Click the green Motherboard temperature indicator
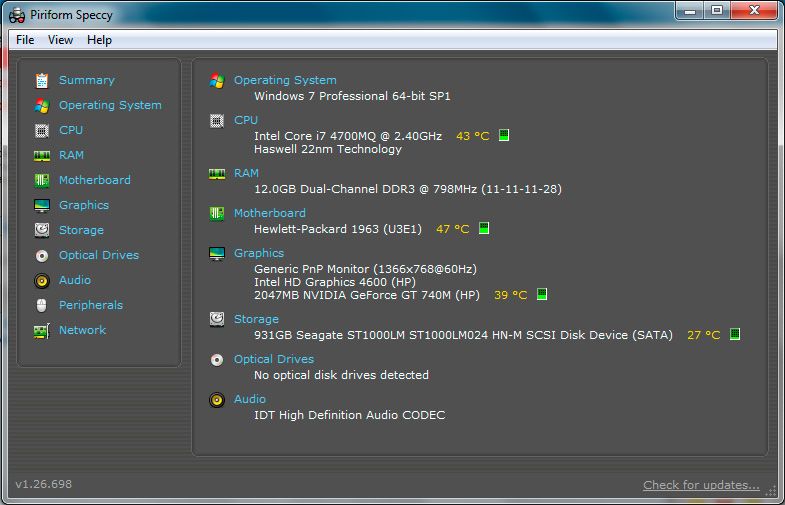This screenshot has width=785, height=505. click(x=484, y=228)
